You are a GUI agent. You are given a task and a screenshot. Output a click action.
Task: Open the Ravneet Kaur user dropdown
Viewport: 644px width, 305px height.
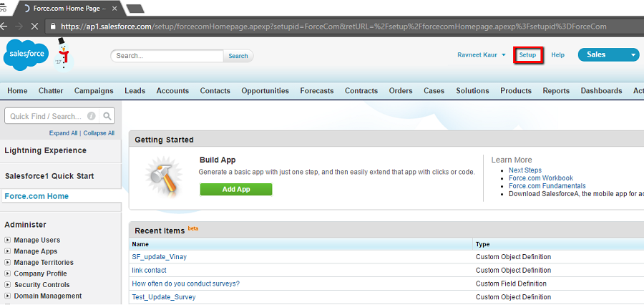pyautogui.click(x=482, y=54)
